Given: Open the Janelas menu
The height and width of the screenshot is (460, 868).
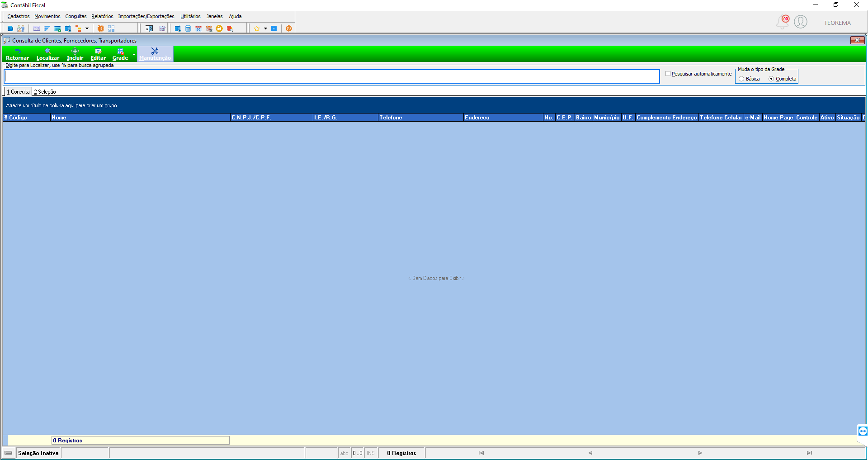Looking at the screenshot, I should pyautogui.click(x=215, y=16).
